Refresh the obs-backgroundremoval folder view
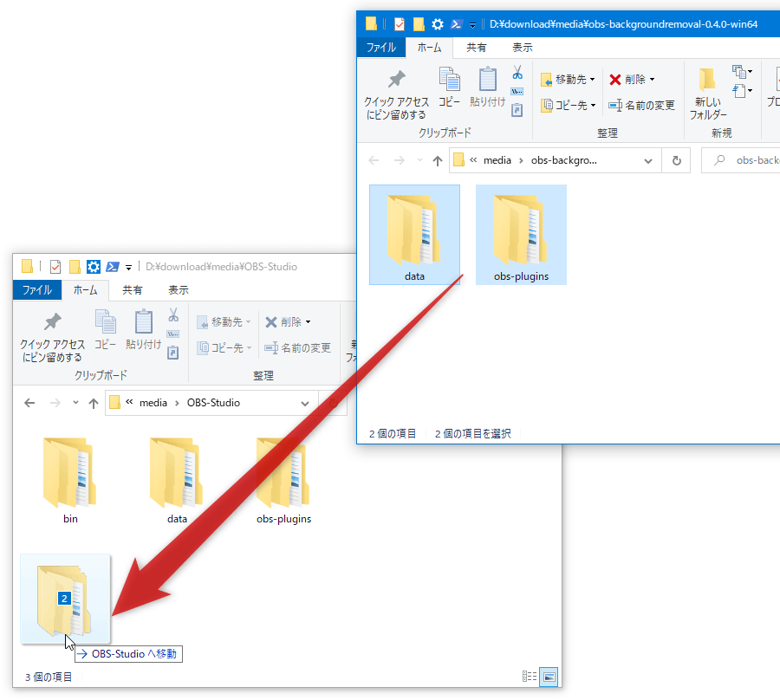The width and height of the screenshot is (780, 700). 676,160
